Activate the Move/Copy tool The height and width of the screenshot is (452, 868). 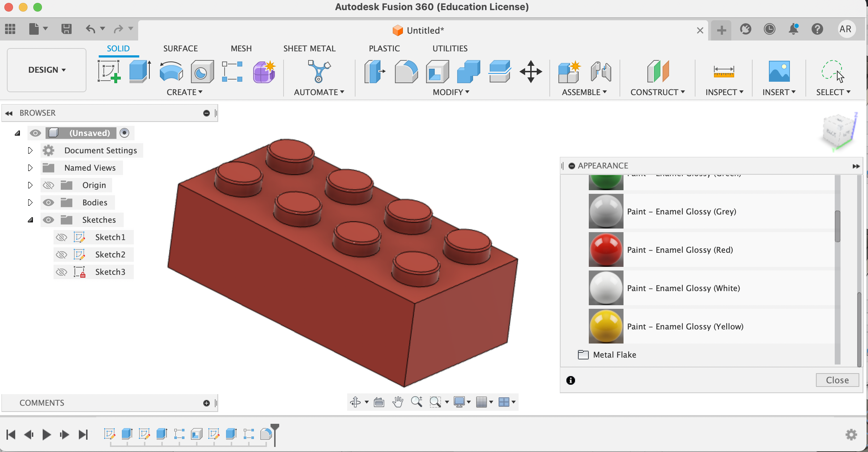[531, 71]
